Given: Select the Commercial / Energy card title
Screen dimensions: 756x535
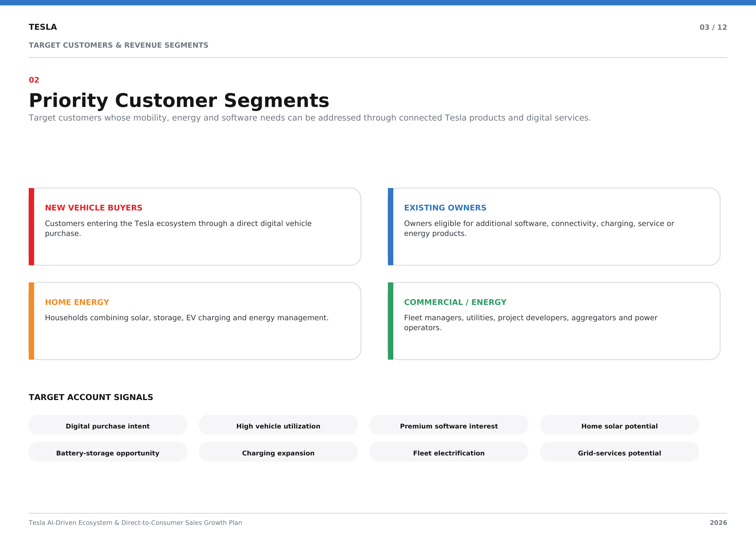Looking at the screenshot, I should point(455,302).
